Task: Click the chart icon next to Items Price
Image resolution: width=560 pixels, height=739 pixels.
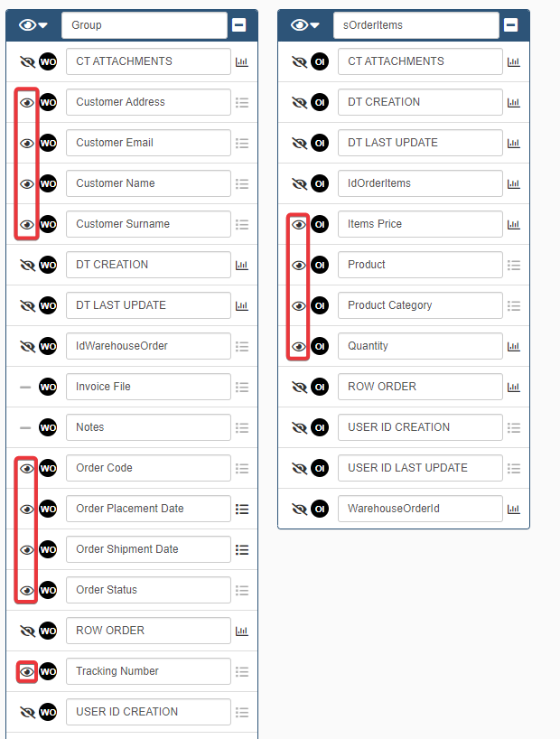Action: click(x=513, y=225)
